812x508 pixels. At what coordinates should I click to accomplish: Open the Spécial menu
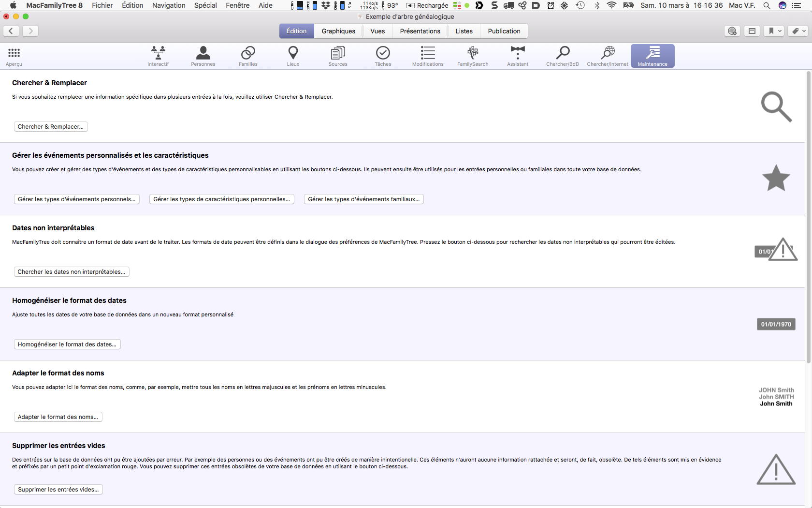click(205, 5)
